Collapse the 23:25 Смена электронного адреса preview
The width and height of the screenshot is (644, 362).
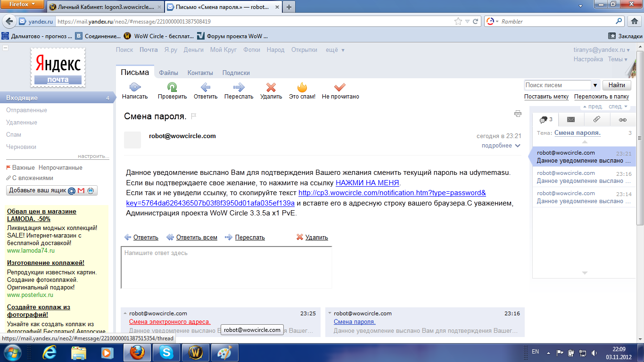(125, 313)
